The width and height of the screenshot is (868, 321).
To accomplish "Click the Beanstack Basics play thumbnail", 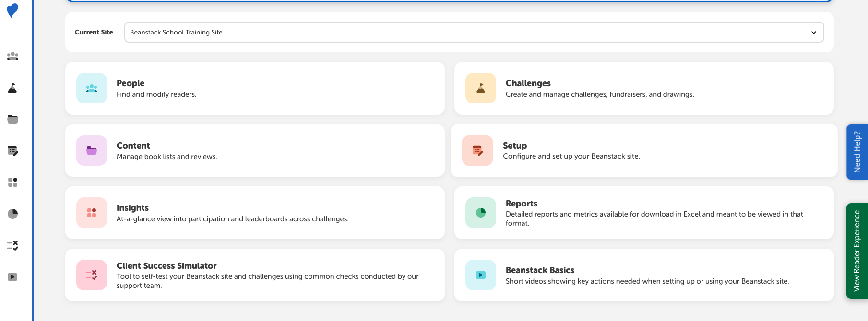I will (x=481, y=275).
